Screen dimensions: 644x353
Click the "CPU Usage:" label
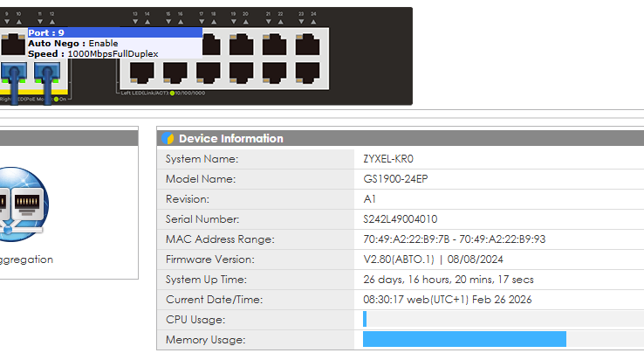[x=195, y=320]
